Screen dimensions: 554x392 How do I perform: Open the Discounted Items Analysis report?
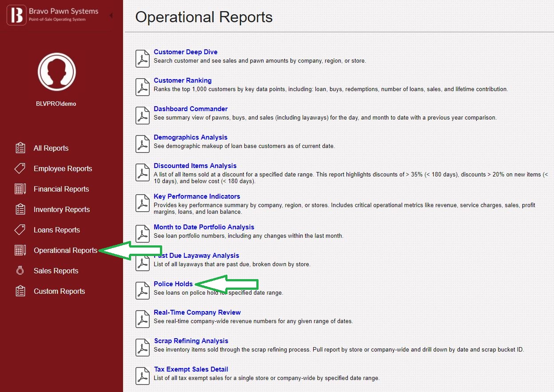coord(195,166)
